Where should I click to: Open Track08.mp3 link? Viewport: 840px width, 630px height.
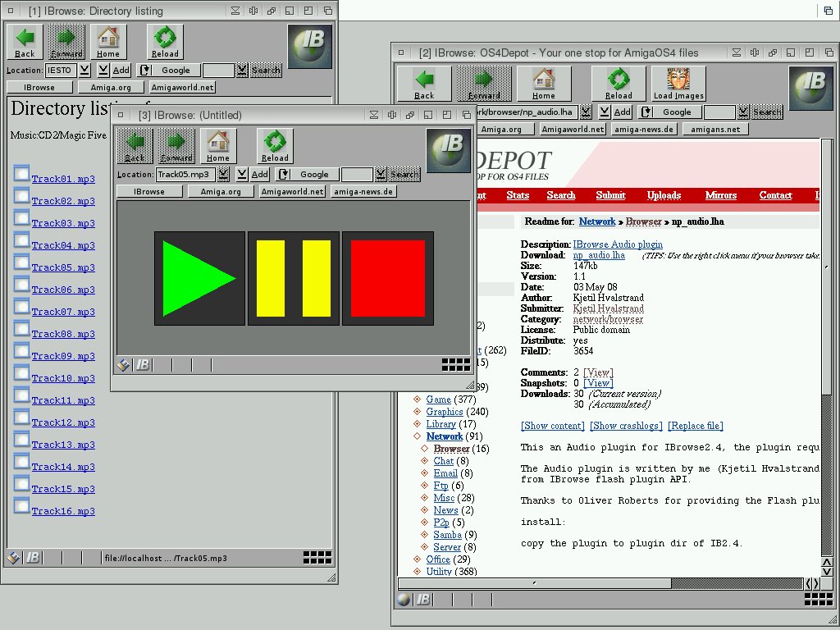[63, 335]
